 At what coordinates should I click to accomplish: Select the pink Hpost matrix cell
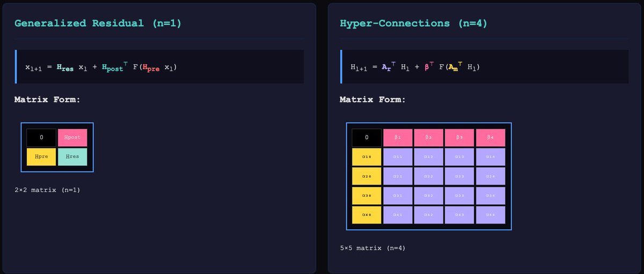point(72,137)
